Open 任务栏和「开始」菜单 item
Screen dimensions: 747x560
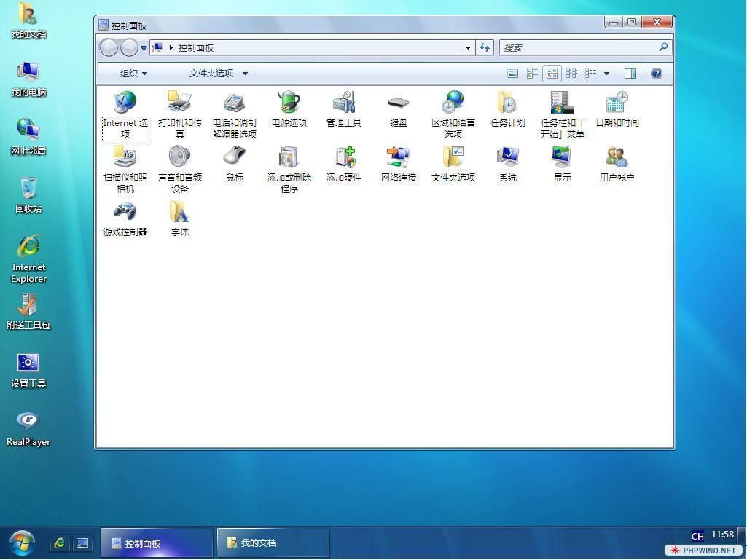click(562, 115)
